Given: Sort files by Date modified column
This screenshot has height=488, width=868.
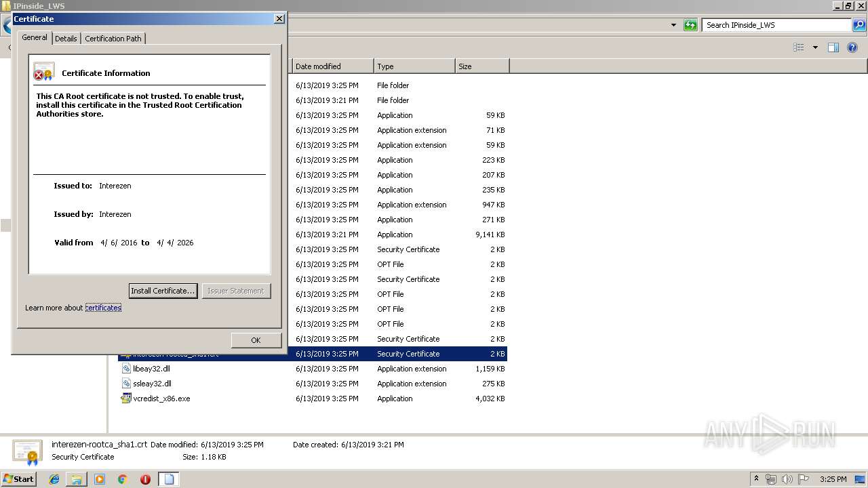Looking at the screenshot, I should pyautogui.click(x=333, y=66).
